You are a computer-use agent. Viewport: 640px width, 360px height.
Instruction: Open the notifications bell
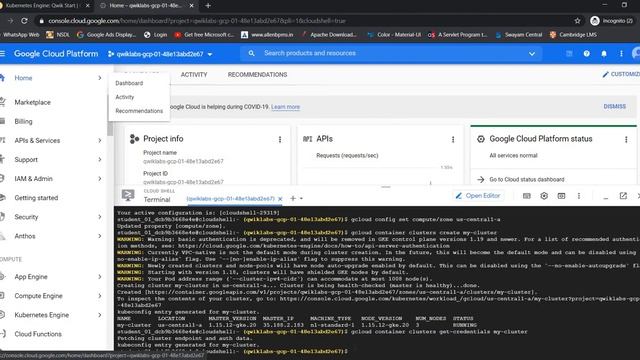click(604, 53)
